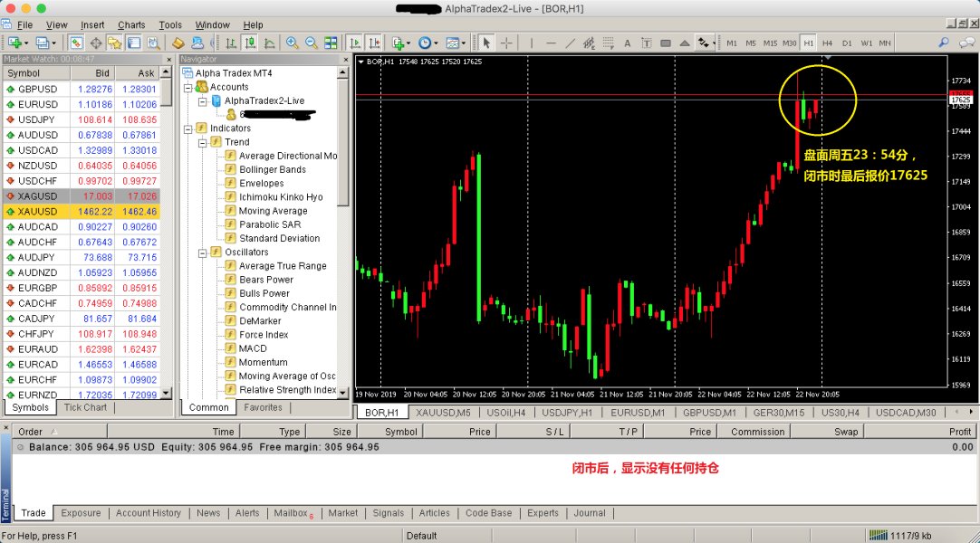Open the Charts menu
Image resolution: width=980 pixels, height=543 pixels.
131,25
